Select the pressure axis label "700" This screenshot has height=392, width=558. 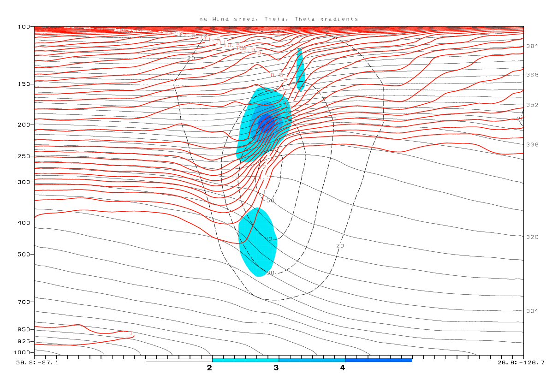(24, 302)
